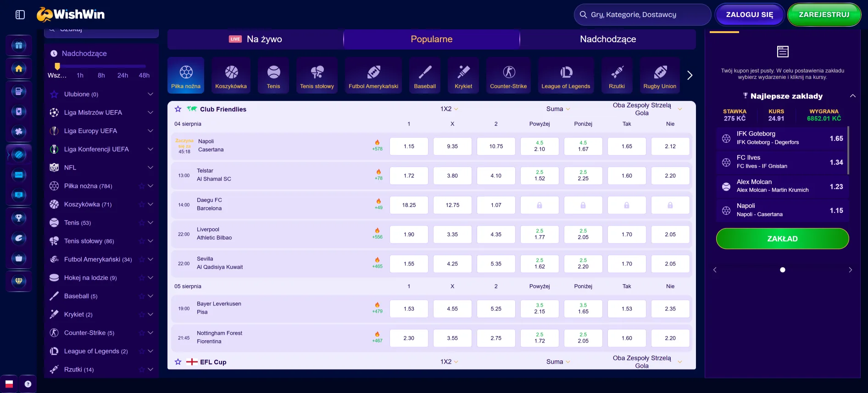Select Tenis stołowy sport tile

(317, 75)
